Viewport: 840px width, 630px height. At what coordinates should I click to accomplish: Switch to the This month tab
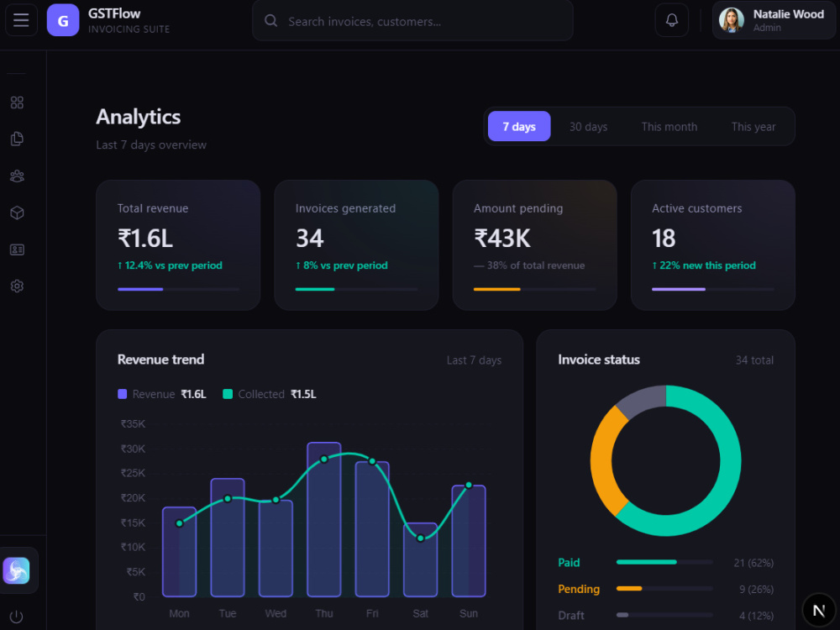[x=669, y=127]
